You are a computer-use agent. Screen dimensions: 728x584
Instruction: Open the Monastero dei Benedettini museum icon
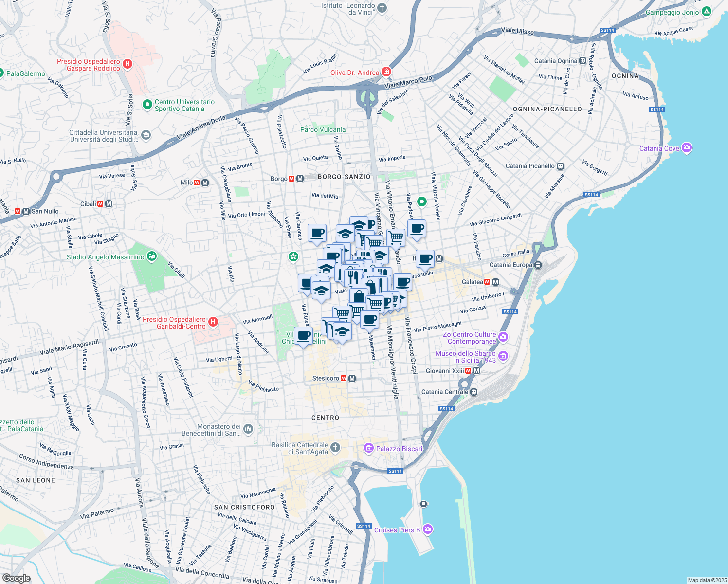[x=248, y=429]
